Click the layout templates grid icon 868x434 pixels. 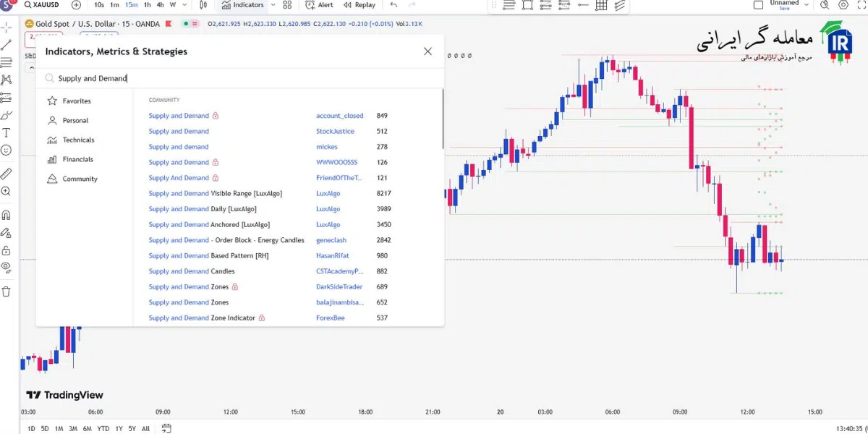[287, 5]
